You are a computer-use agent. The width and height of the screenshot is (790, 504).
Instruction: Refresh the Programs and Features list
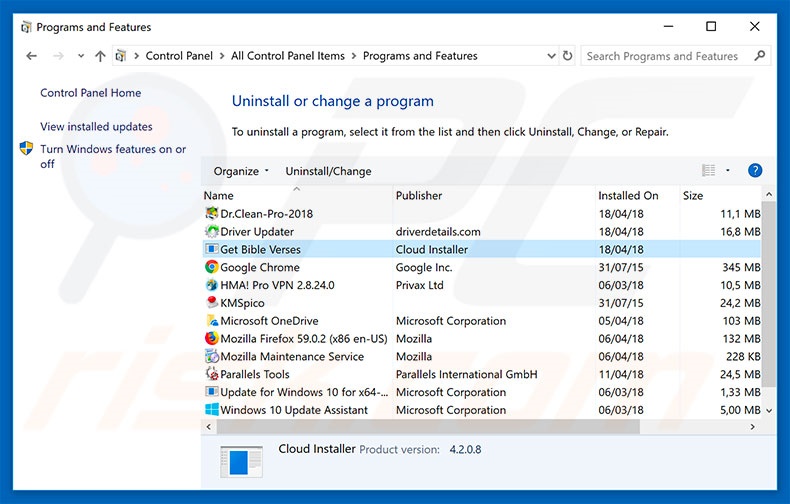click(567, 55)
